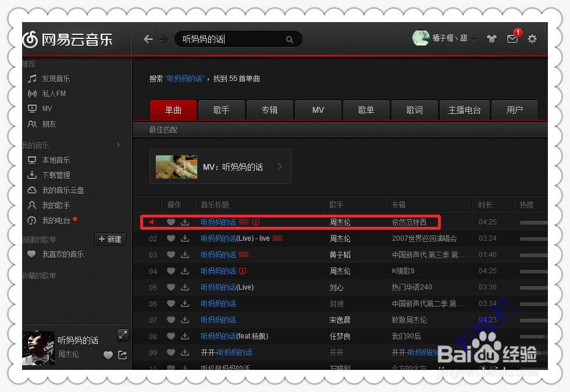Open album 2007世界巡回演唱会
570x392 pixels.
click(424, 238)
